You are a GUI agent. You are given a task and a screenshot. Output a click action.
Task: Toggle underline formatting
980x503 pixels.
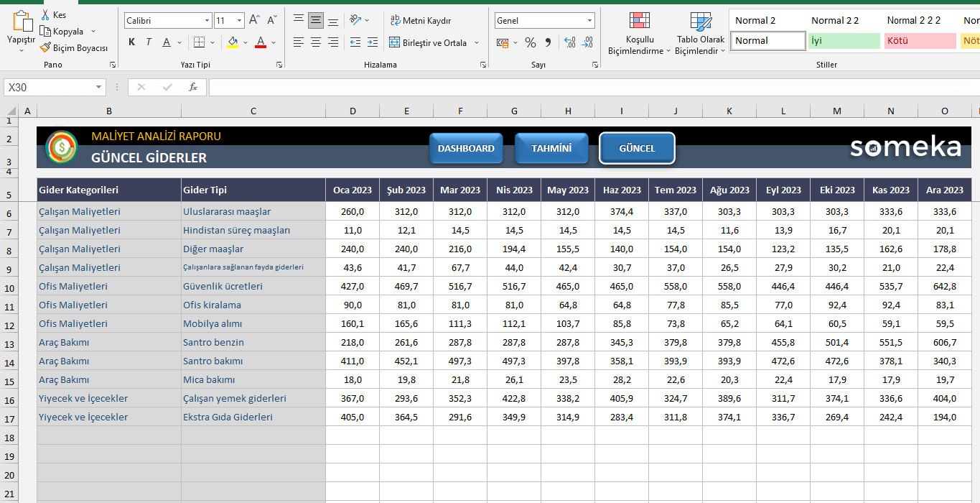(167, 42)
